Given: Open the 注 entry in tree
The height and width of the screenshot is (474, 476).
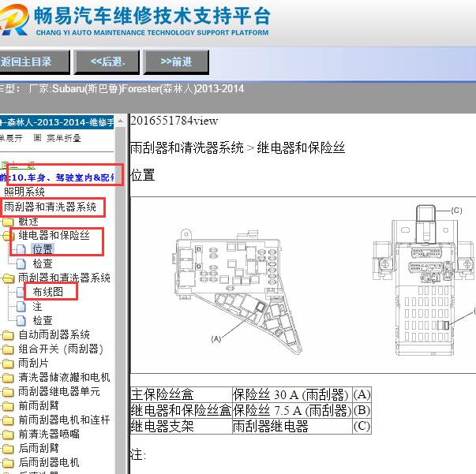Looking at the screenshot, I should click(37, 306).
